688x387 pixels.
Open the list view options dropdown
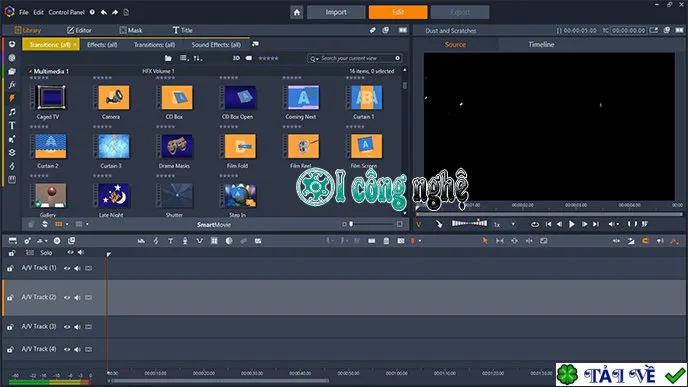(184, 58)
